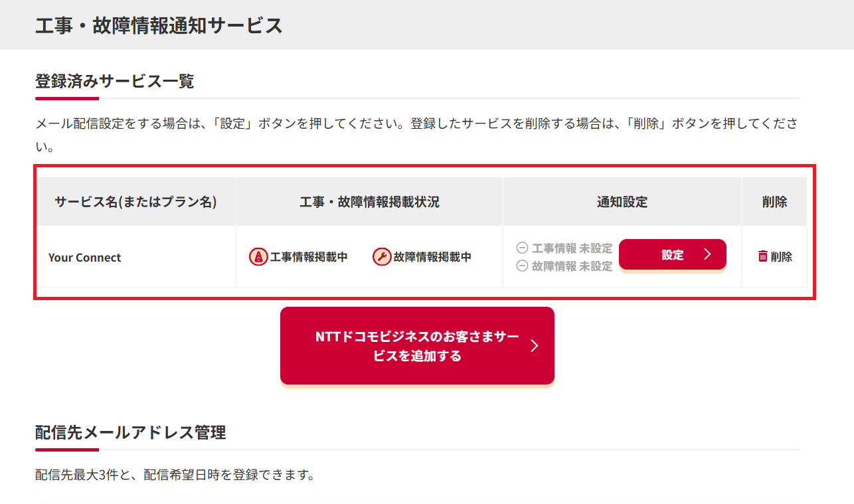
Task: Click the trash can icon
Action: tap(763, 256)
